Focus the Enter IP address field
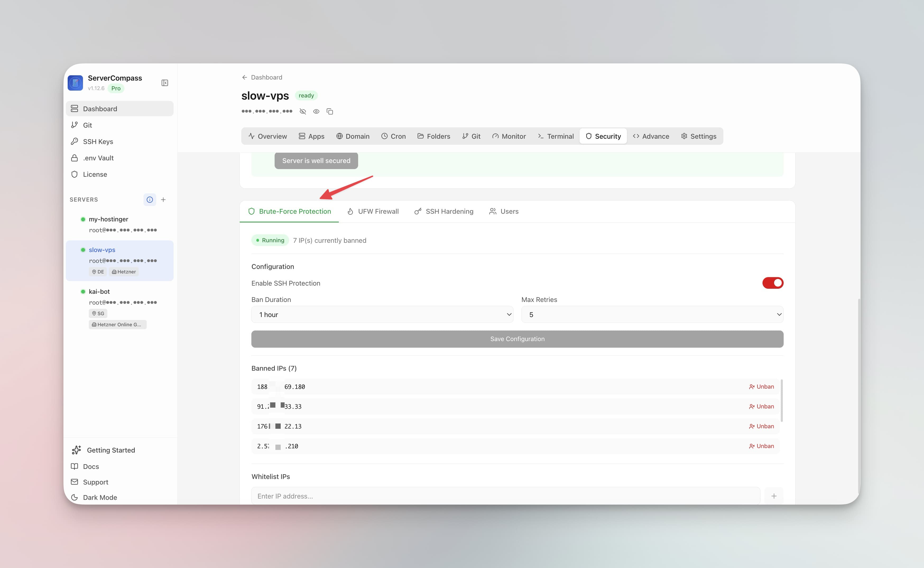 point(505,496)
